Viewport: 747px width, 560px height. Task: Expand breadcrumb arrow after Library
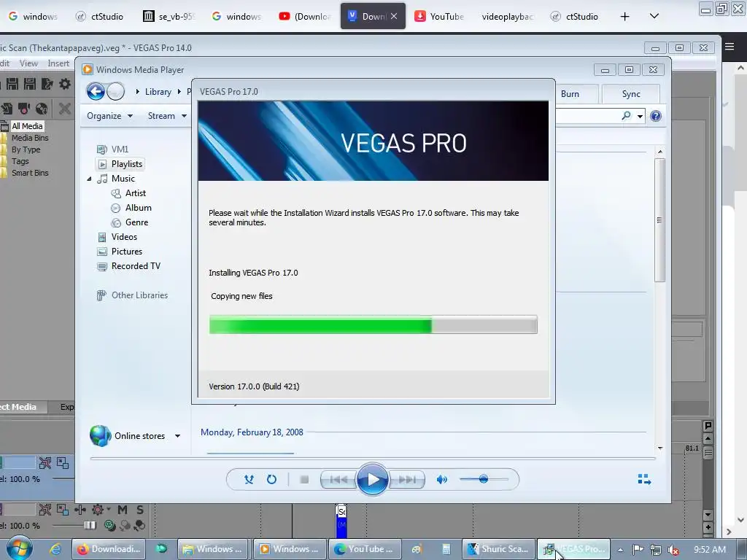point(179,91)
